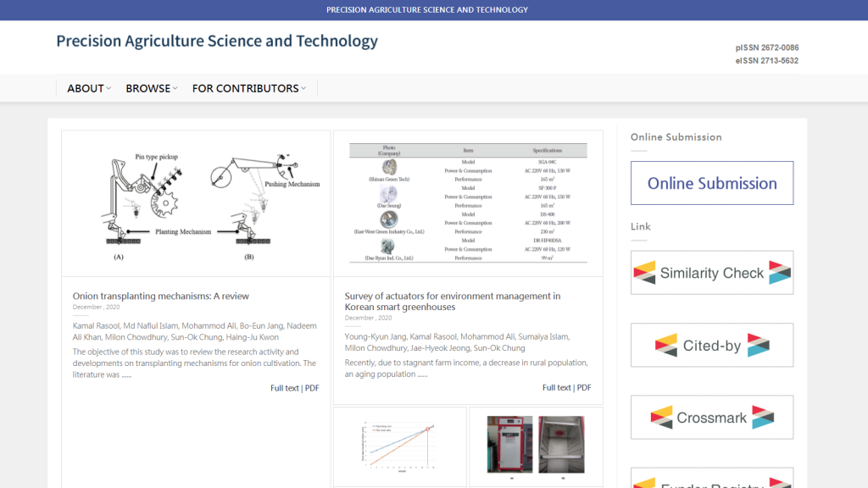The height and width of the screenshot is (488, 868).
Task: Click the Online Submission sidebar heading
Action: (676, 137)
